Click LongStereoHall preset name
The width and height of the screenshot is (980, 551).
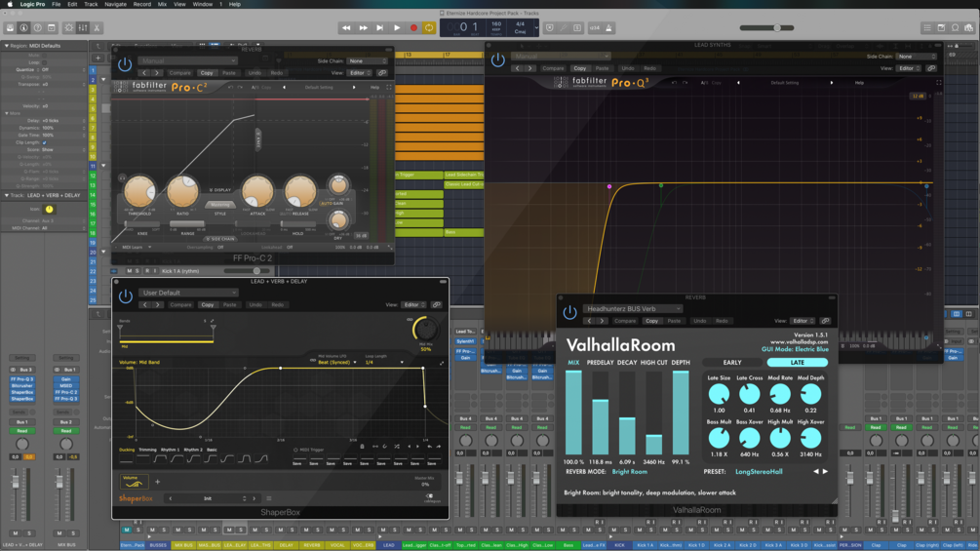pyautogui.click(x=759, y=472)
